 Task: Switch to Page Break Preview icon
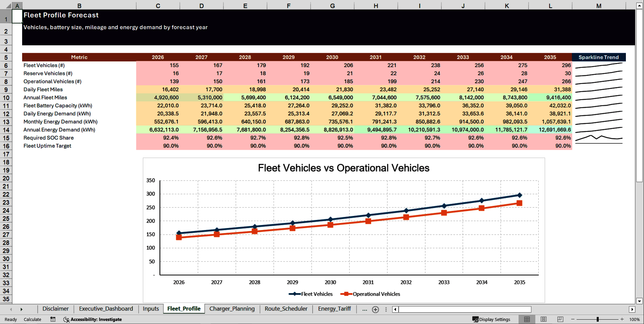[x=560, y=319]
